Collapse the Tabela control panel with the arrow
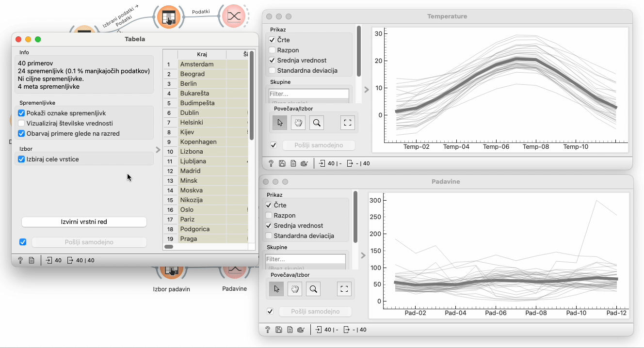This screenshot has width=644, height=348. pyautogui.click(x=158, y=150)
